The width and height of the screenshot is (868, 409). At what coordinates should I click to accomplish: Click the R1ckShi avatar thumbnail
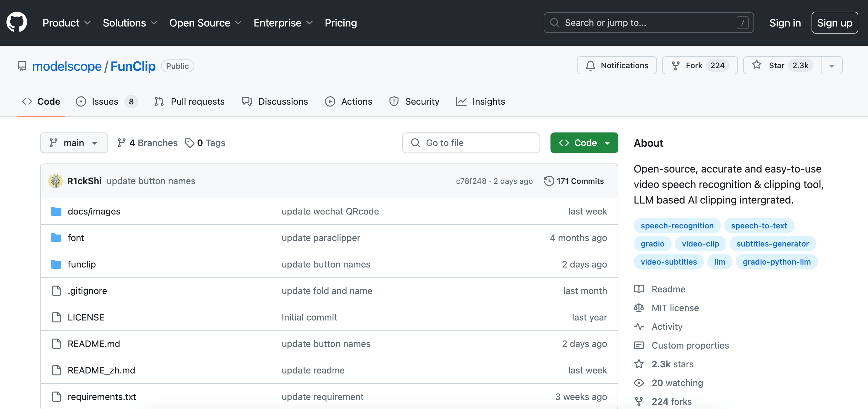[55, 181]
